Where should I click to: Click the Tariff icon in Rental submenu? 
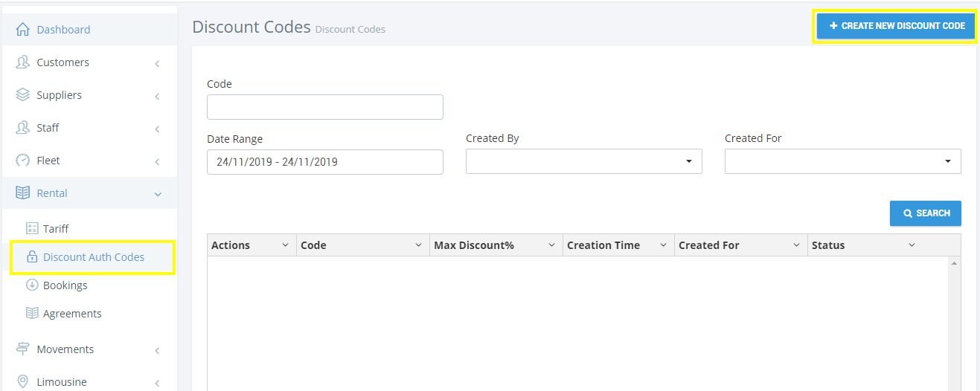pyautogui.click(x=31, y=229)
